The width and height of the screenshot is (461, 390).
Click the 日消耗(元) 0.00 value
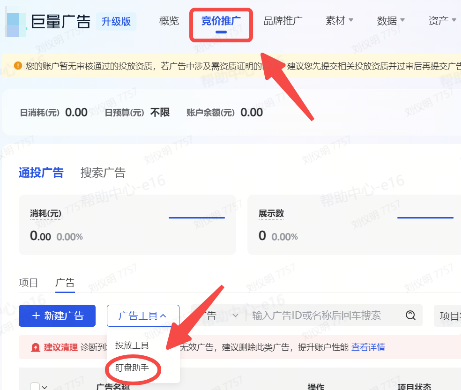(76, 112)
